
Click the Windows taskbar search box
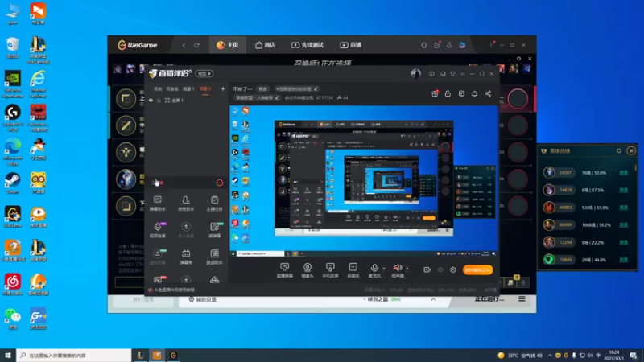[x=74, y=356]
